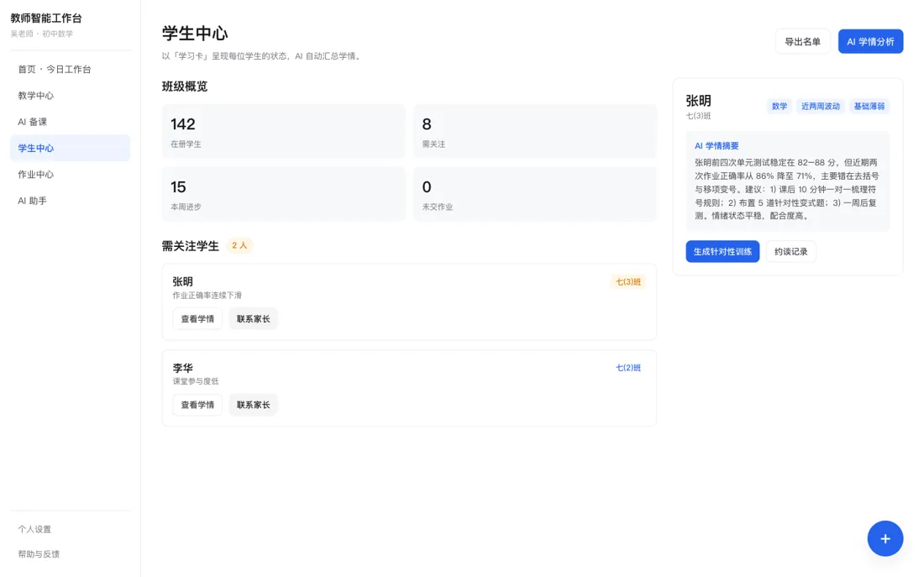Select the 8 需关注 stat card
This screenshot has width=924, height=577.
tap(534, 131)
